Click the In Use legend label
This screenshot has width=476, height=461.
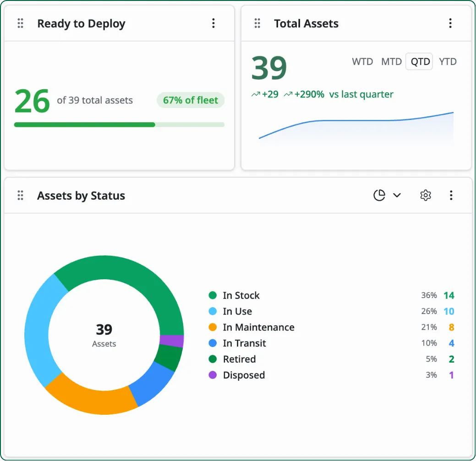237,311
